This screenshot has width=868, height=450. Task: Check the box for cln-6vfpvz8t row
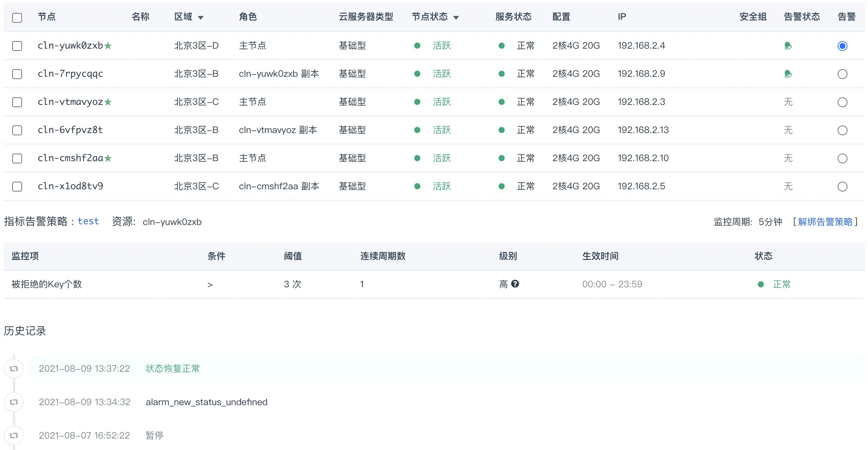[x=17, y=130]
